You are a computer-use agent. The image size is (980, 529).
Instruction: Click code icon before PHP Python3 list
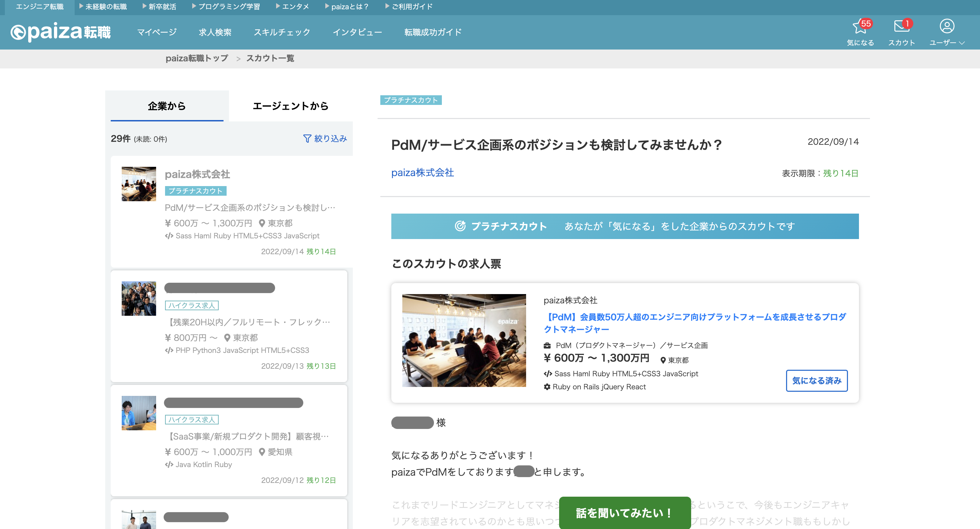click(x=169, y=350)
